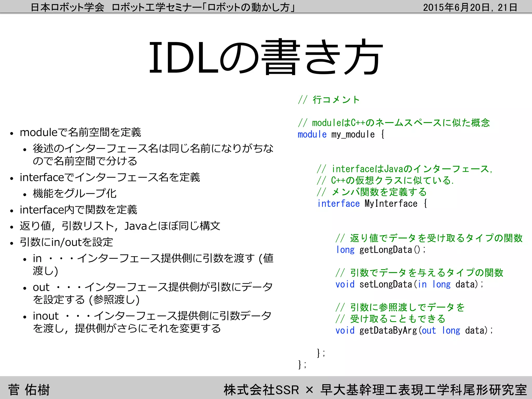
Task: Select the bullet 'interfaceでインターフェース名を定義'
Action: coord(110,178)
